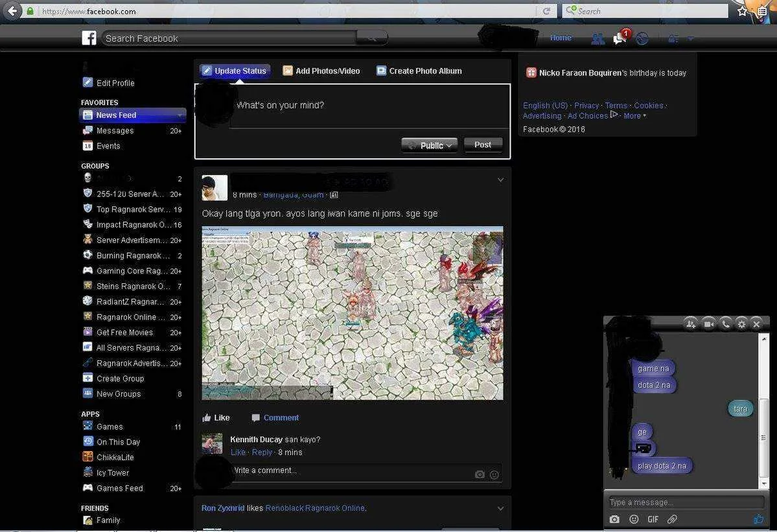Click chat scrollbar up arrow

tap(764, 339)
